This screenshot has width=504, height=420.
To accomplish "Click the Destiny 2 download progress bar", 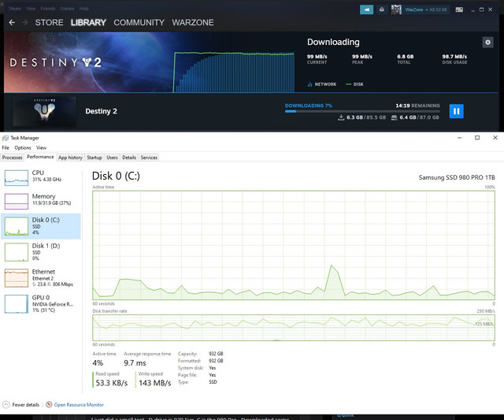I will point(362,112).
